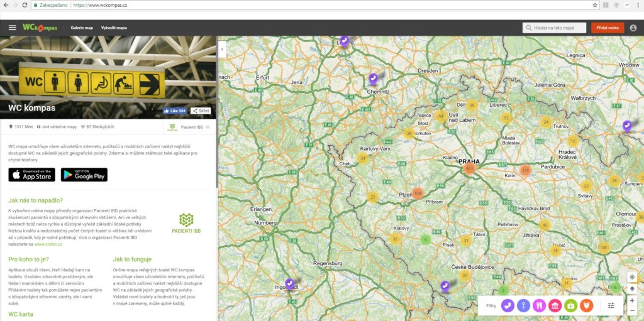644x321 pixels.
Task: Open Vytvořit mapu in the header
Action: [114, 28]
